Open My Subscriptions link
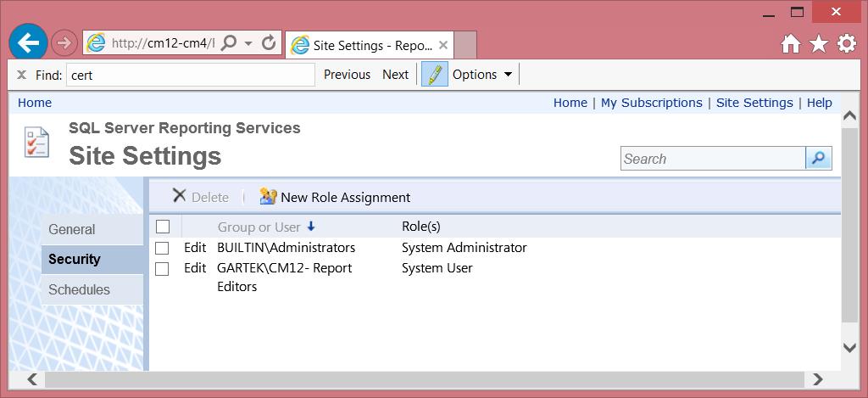 coord(652,103)
